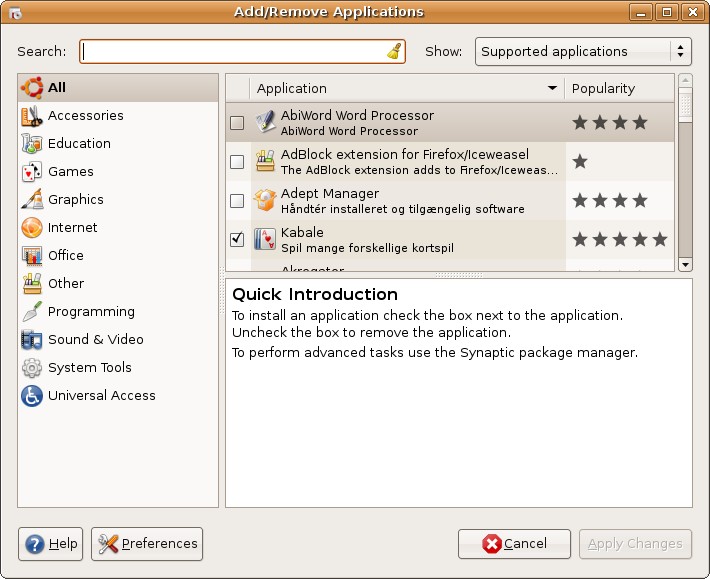Enable the AdBlock extension checkbox
This screenshot has height=579, width=710.
pos(237,162)
